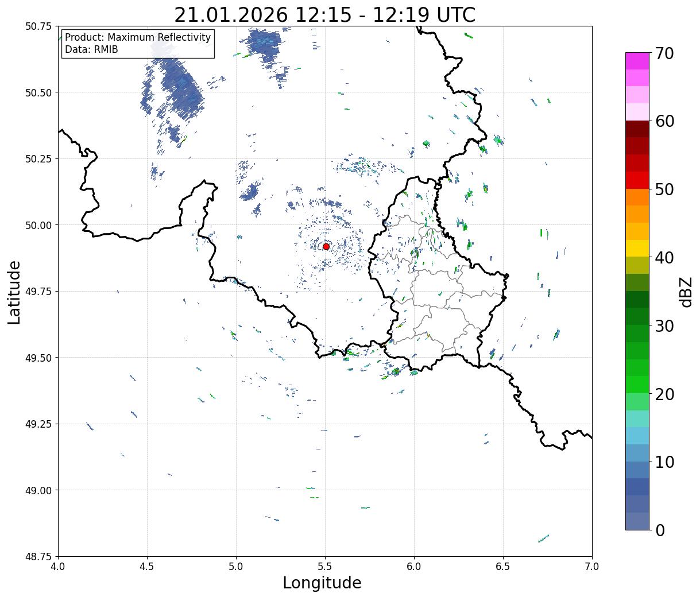This screenshot has height=597, width=700.
Task: Click the longitude tick label 4.0
Action: pyautogui.click(x=58, y=567)
